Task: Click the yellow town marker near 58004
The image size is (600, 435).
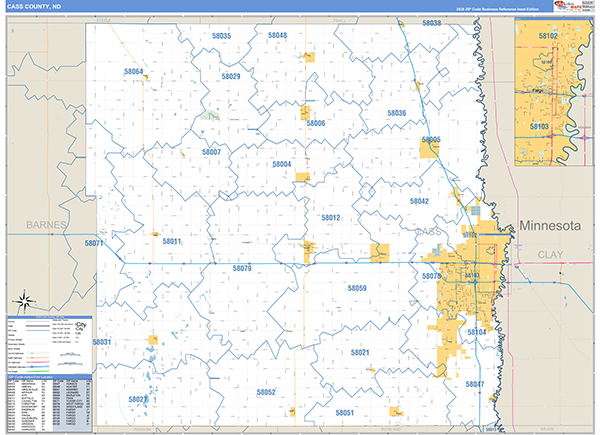Action: coord(302,178)
